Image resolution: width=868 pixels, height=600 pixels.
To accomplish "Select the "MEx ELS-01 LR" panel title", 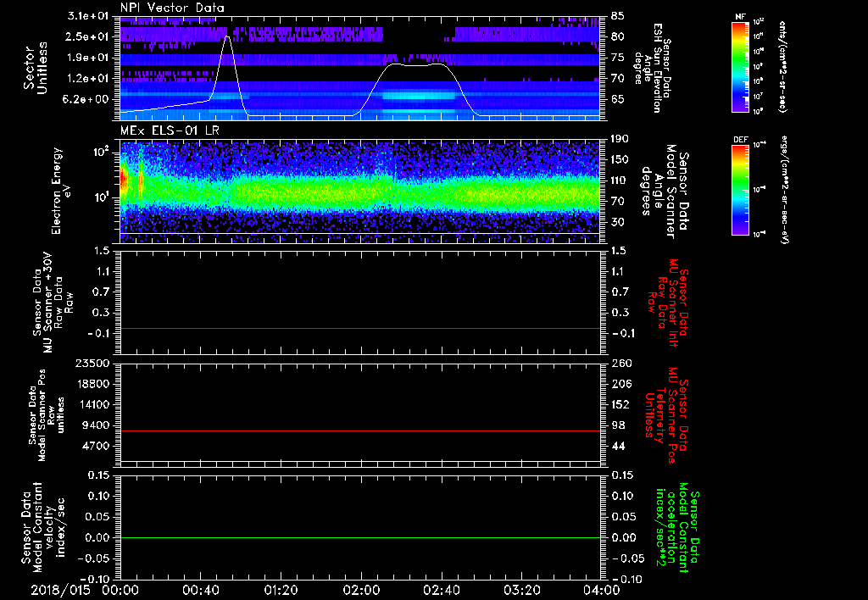I will click(170, 131).
